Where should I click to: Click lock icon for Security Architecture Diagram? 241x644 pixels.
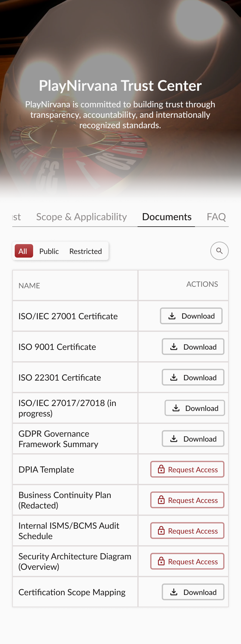(161, 561)
